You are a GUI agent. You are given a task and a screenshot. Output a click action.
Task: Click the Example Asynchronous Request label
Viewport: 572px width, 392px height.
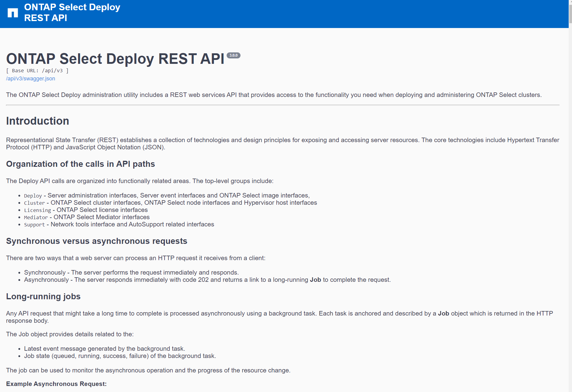coord(56,384)
